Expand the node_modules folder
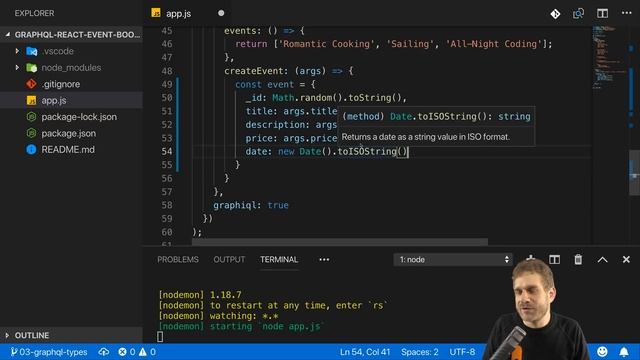The image size is (640, 360). [17, 67]
